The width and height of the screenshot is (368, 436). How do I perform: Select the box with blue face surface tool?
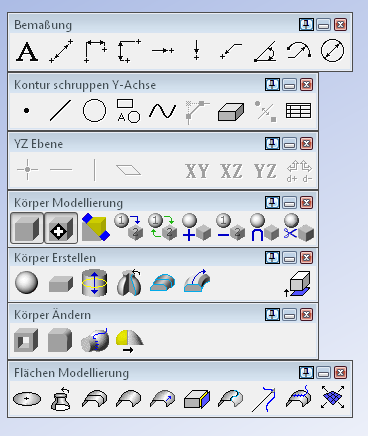(x=197, y=399)
